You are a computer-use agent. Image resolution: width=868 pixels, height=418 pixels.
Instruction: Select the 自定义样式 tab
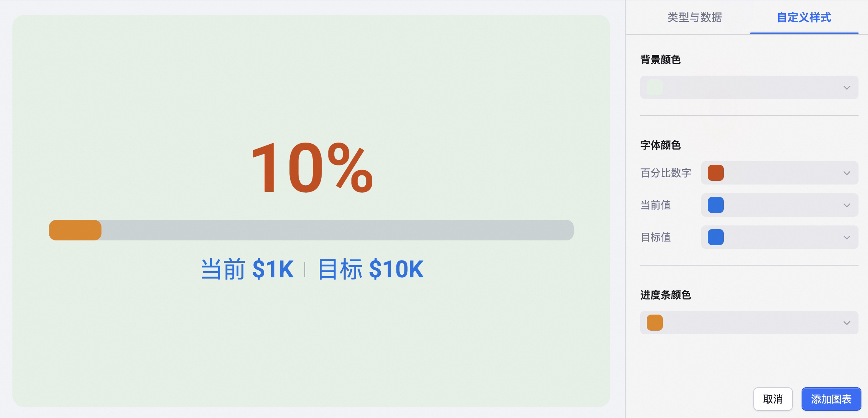pyautogui.click(x=804, y=18)
